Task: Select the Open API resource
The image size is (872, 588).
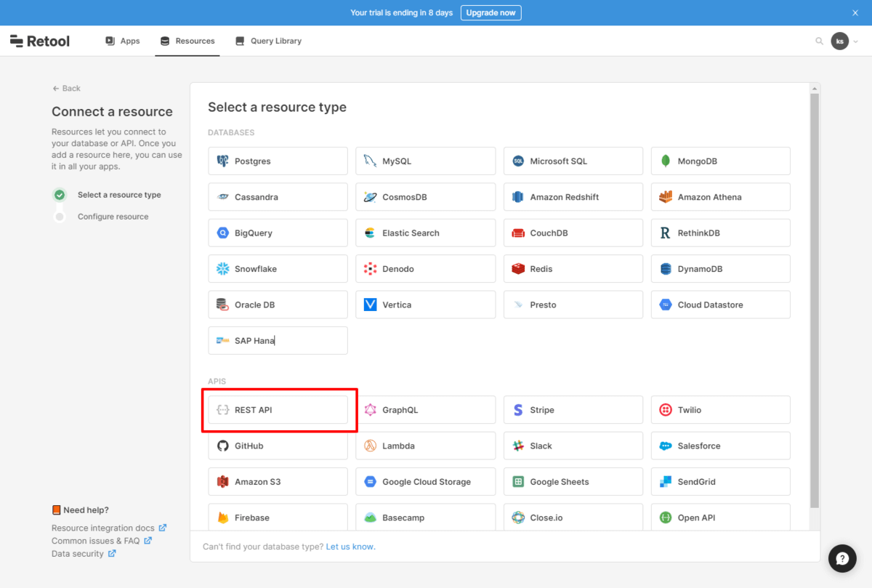Action: pyautogui.click(x=720, y=517)
